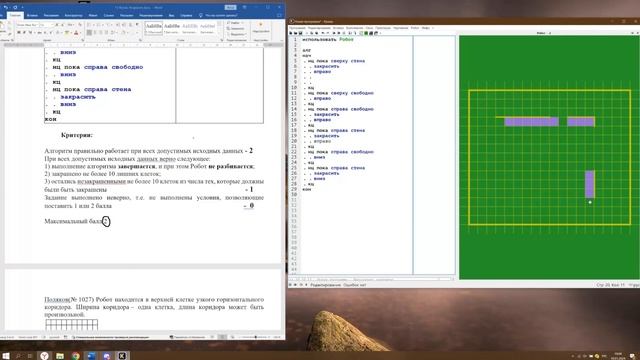Open the Инфо menu in Kumir
This screenshot has width=640, height=360.
point(426,28)
